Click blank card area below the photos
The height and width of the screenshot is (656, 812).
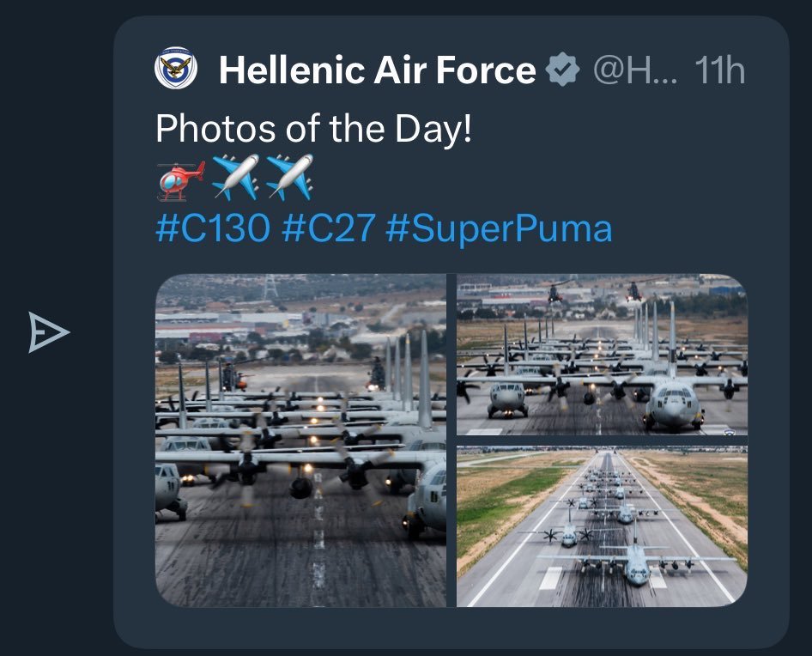pyautogui.click(x=451, y=627)
